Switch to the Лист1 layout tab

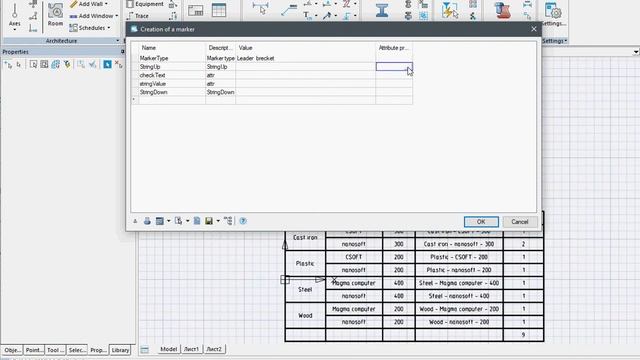point(191,349)
